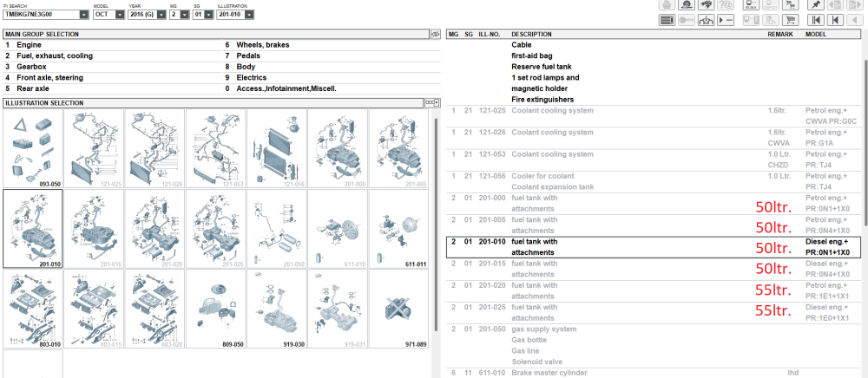Screen dimensions: 868x378
Task: Click the DEPOT toolbar button
Action: (771, 4)
